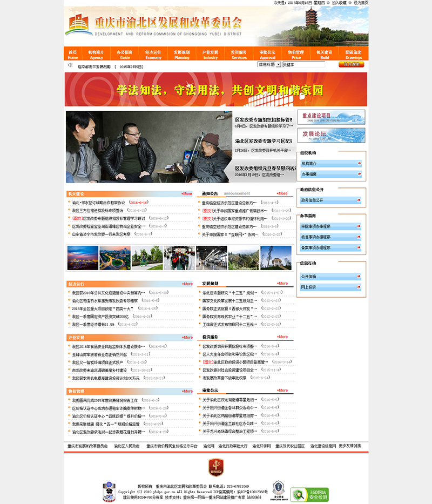Open friend link 渝北行政审批大厅

(233, 446)
